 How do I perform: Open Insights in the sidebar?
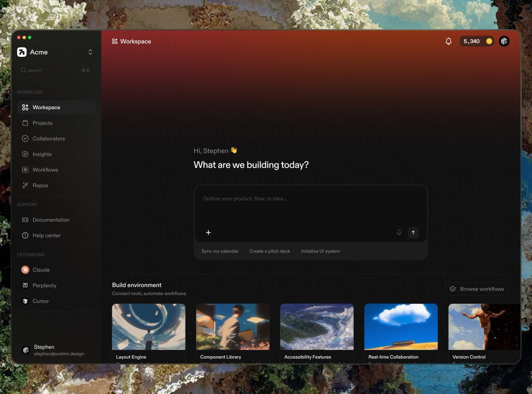pyautogui.click(x=56, y=154)
